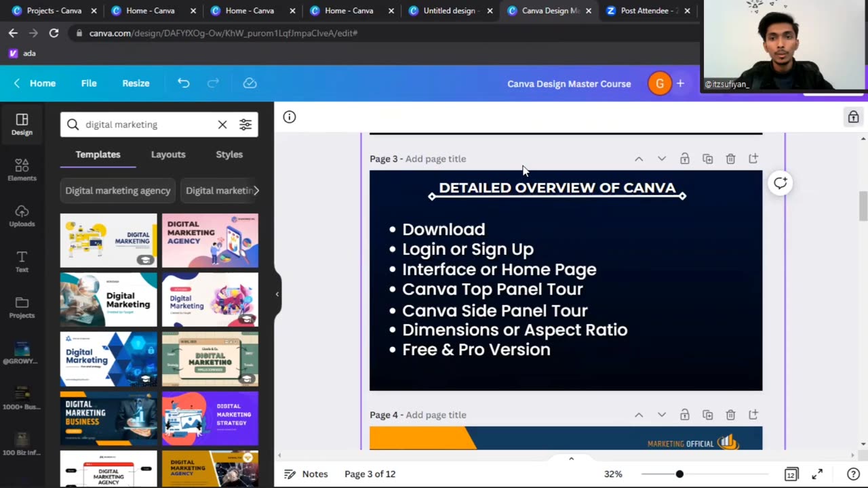868x488 pixels.
Task: Open the Notes panel
Action: 306,474
